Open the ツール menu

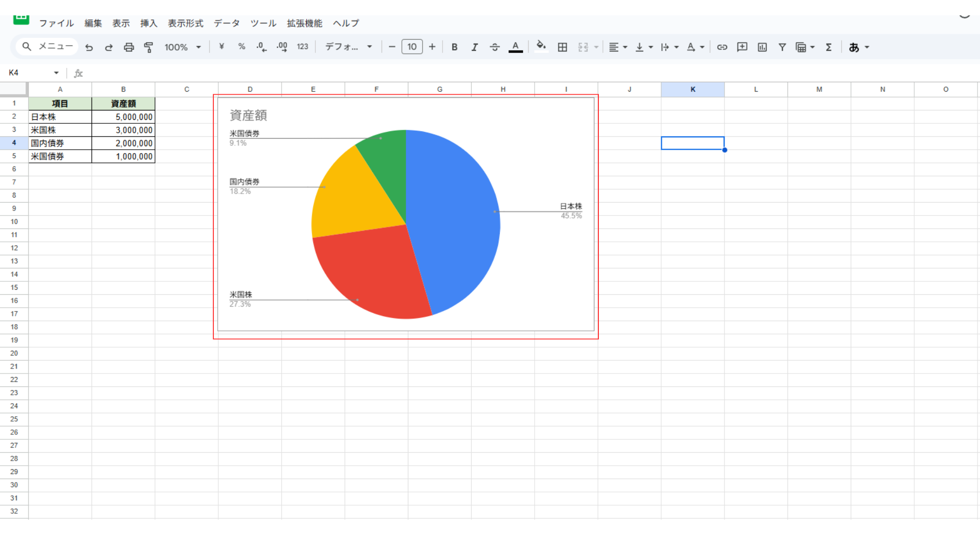point(263,23)
